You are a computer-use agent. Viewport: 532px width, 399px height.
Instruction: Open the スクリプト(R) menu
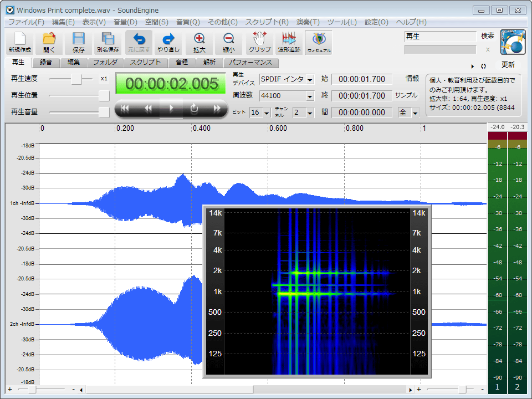[267, 22]
